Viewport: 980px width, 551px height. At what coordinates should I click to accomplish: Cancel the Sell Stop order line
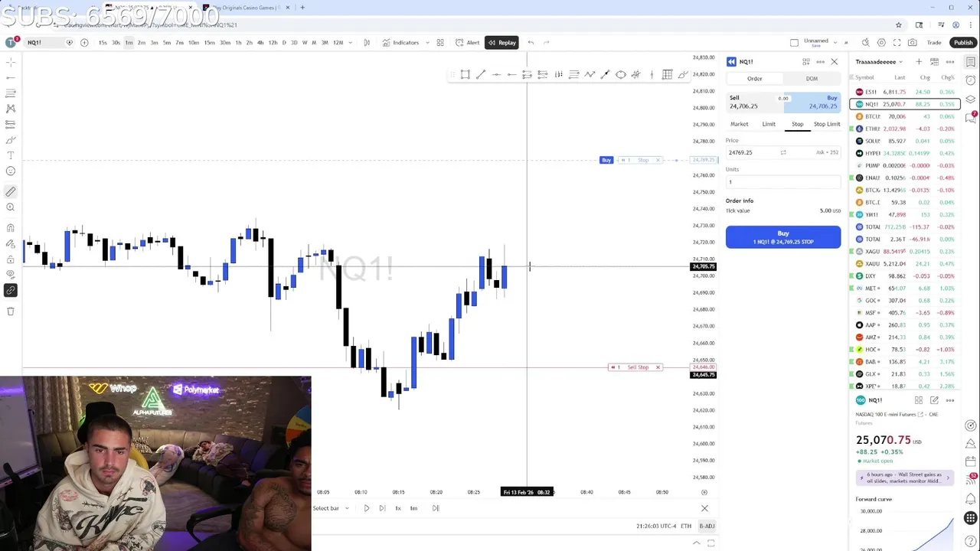point(658,367)
